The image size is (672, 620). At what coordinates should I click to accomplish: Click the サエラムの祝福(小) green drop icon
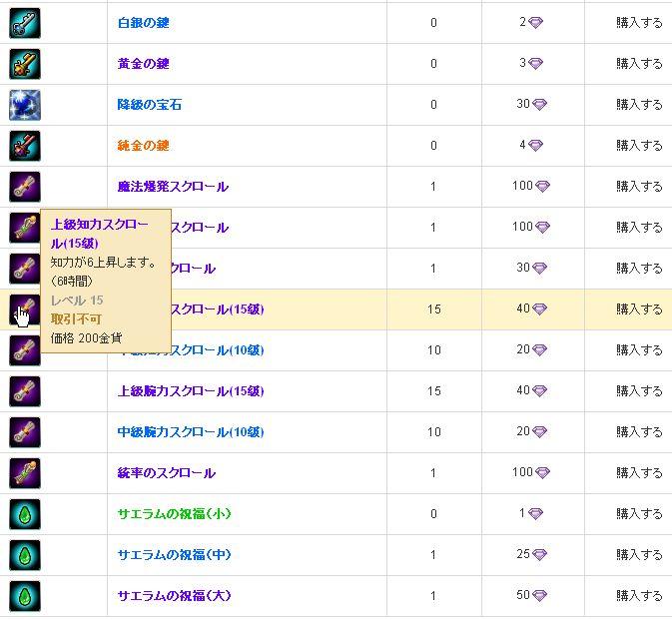(25, 514)
